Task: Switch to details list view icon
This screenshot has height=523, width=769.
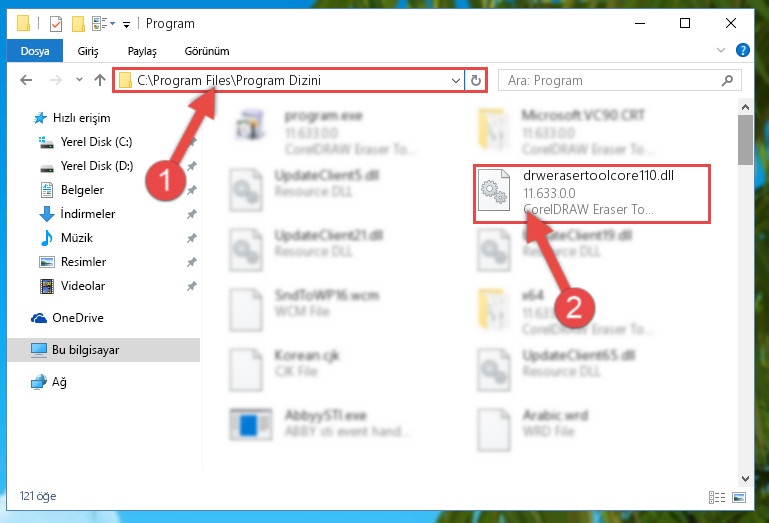Action: coord(717,497)
